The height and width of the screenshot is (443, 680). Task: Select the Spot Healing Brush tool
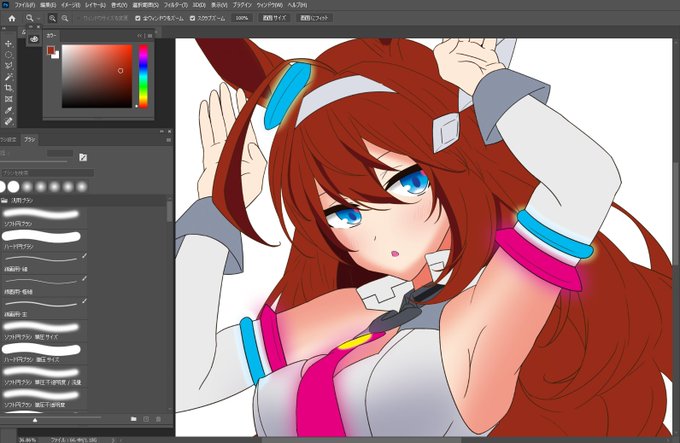coord(8,121)
